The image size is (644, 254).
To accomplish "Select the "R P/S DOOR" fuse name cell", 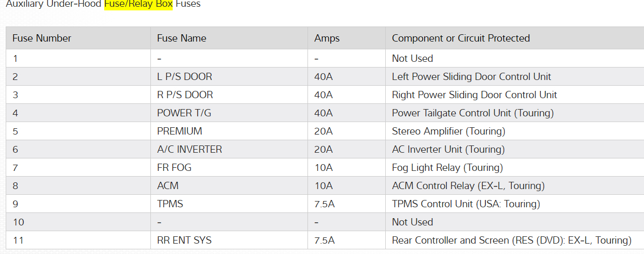I will coord(185,95).
